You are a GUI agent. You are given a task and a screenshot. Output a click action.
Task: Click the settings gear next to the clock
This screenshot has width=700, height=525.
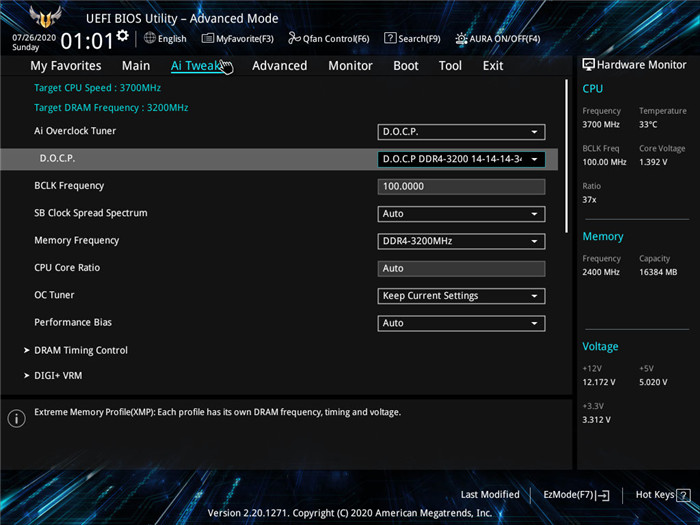click(122, 35)
